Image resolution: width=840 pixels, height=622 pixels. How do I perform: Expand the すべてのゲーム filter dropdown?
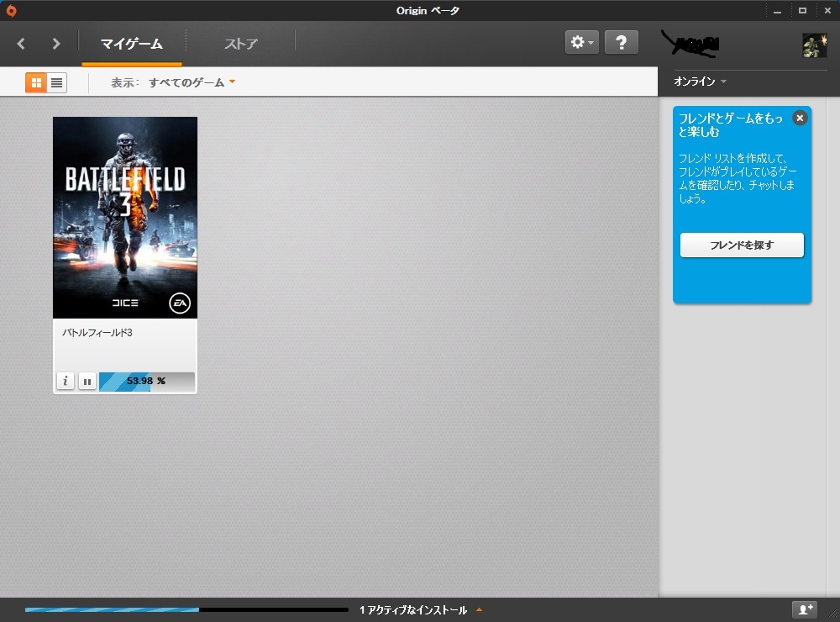(192, 82)
